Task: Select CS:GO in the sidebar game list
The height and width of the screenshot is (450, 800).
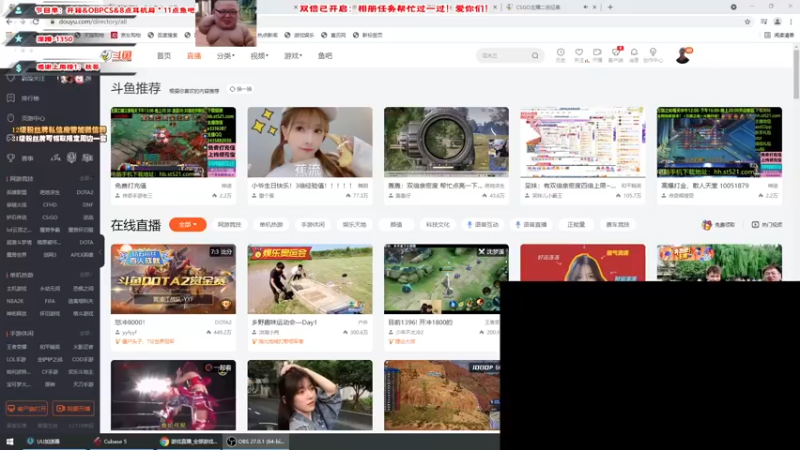Action: point(49,217)
